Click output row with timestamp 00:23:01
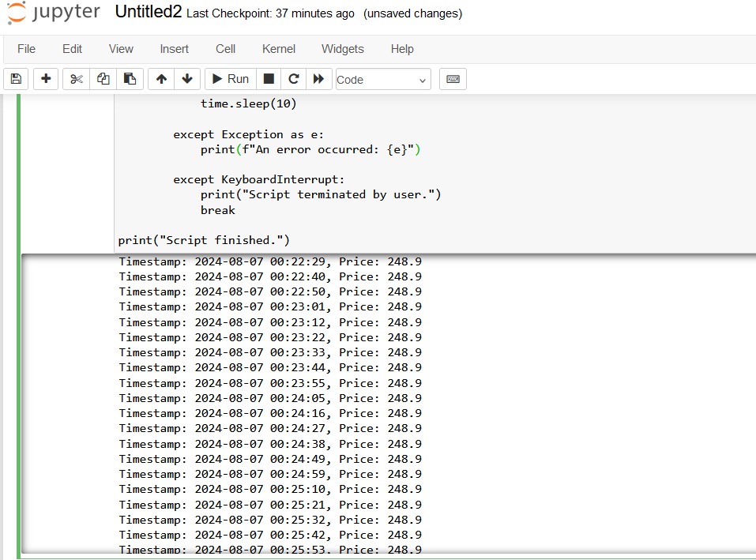 pos(270,306)
